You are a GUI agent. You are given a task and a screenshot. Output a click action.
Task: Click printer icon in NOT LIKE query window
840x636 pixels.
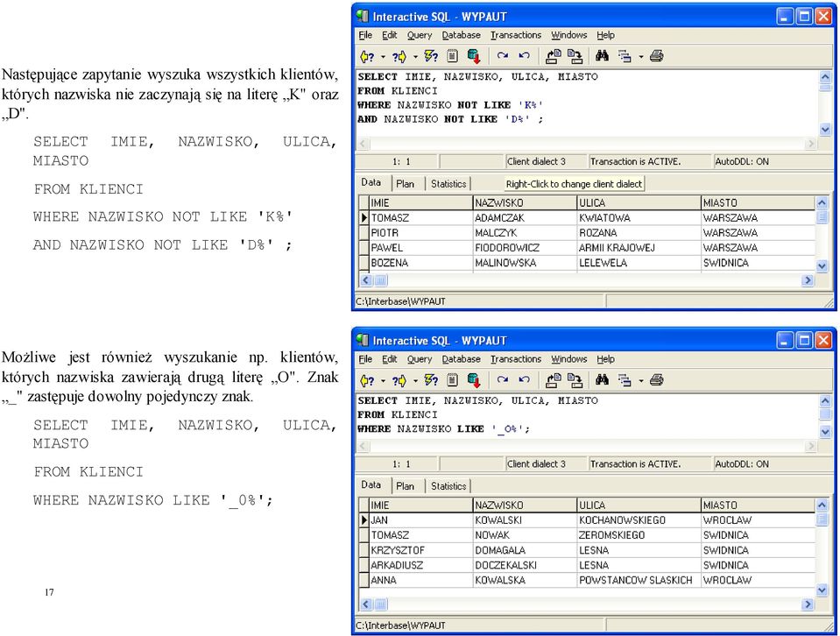click(x=656, y=56)
